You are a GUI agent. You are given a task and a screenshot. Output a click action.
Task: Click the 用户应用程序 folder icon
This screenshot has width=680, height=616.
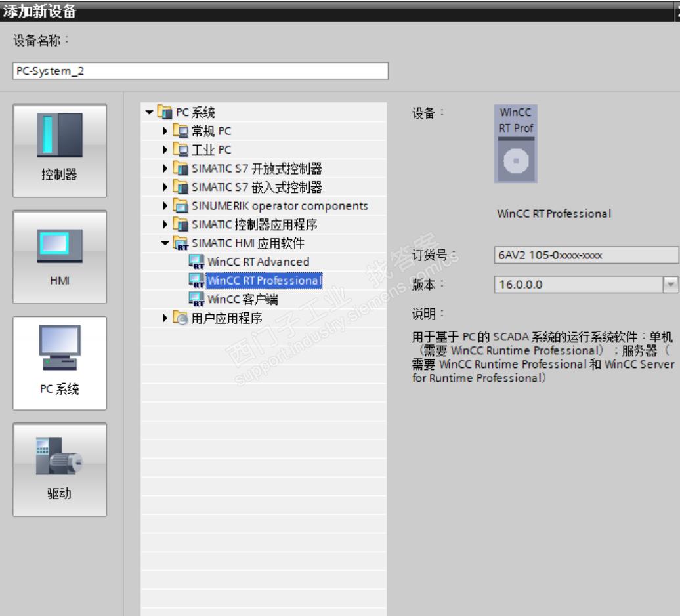tap(181, 318)
